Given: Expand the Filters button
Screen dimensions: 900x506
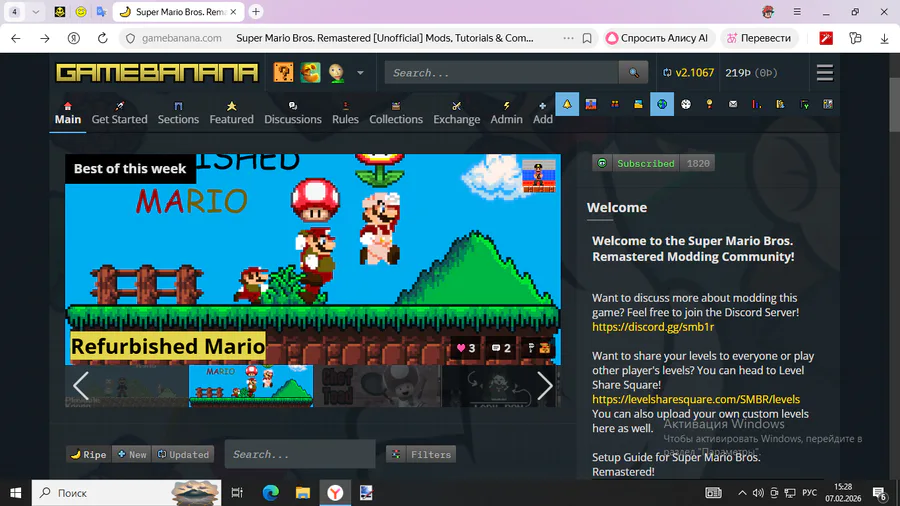Looking at the screenshot, I should [421, 454].
